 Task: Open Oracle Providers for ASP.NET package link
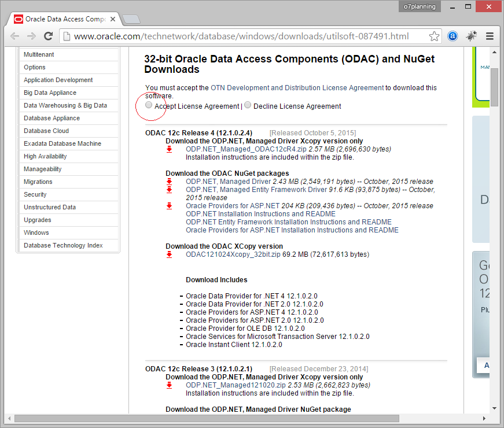pyautogui.click(x=233, y=206)
